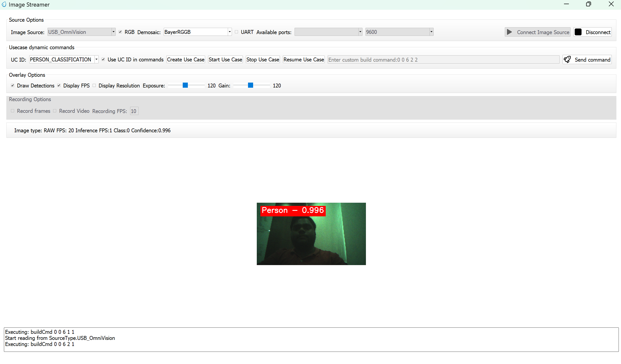Click the Image Streamer logo in title bar
621x364 pixels.
[4, 4]
